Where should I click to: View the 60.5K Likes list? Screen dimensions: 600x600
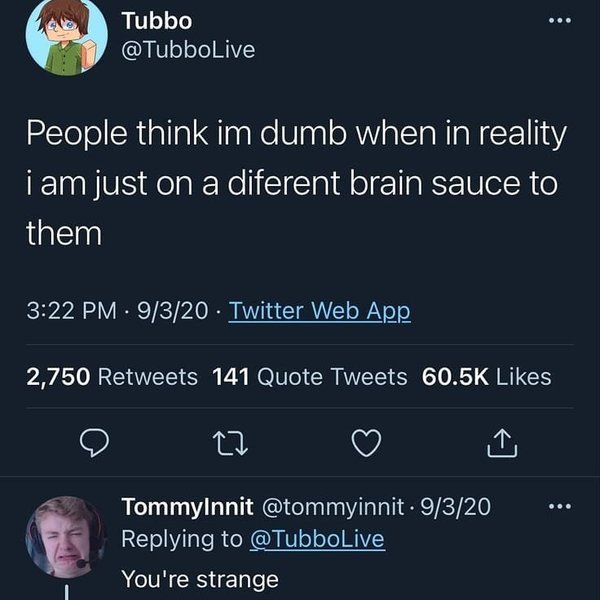[x=487, y=376]
